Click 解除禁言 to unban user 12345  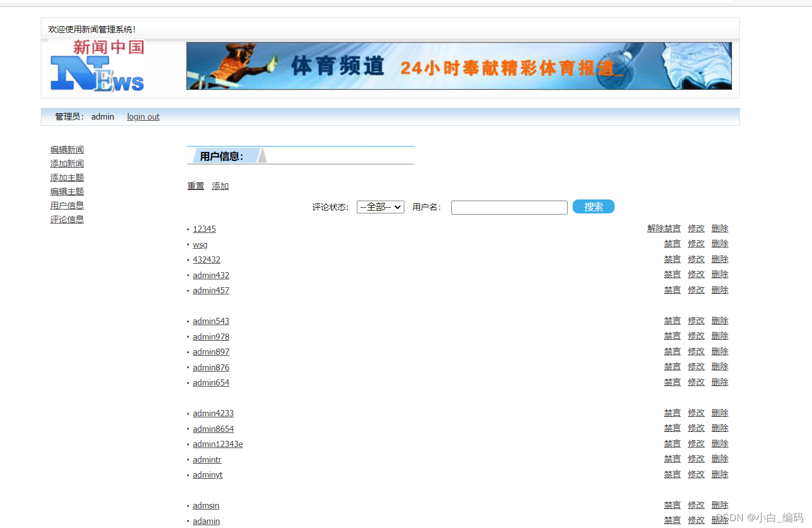[x=664, y=228]
